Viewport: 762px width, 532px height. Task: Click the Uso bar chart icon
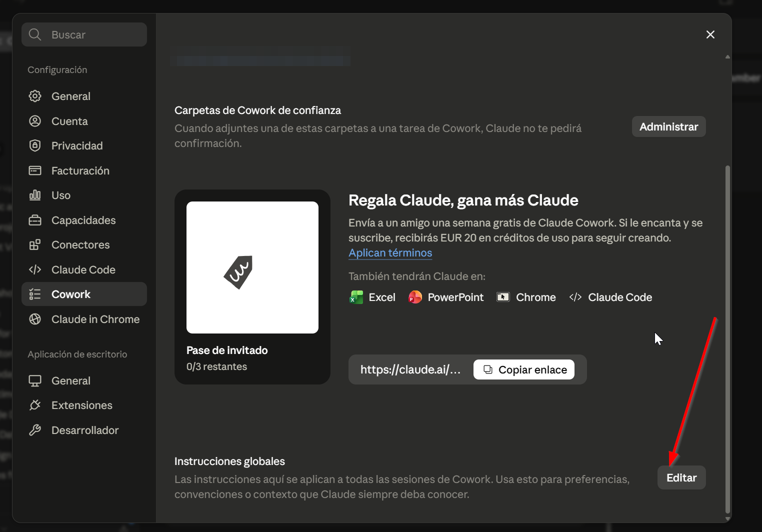pos(35,195)
